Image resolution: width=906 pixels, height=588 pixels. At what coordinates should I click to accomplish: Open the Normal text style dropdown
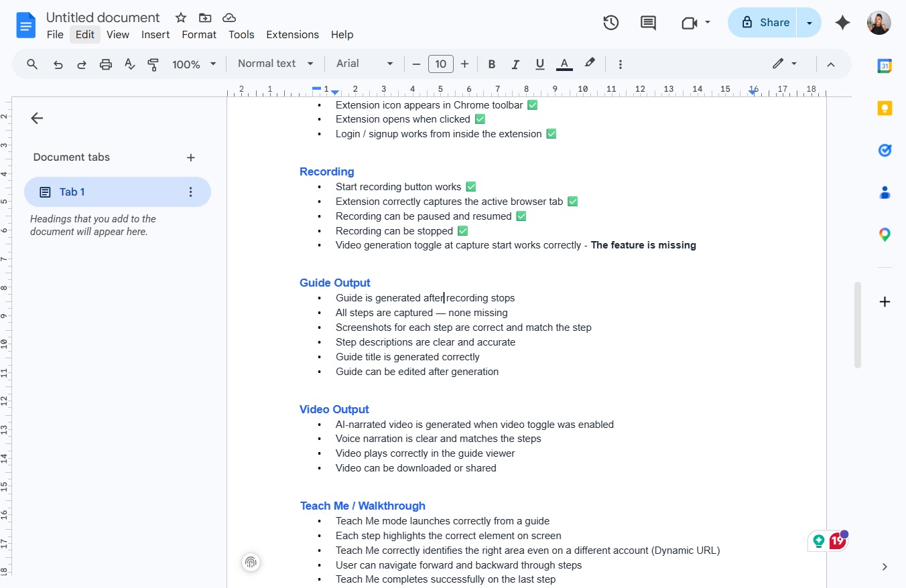click(x=275, y=64)
